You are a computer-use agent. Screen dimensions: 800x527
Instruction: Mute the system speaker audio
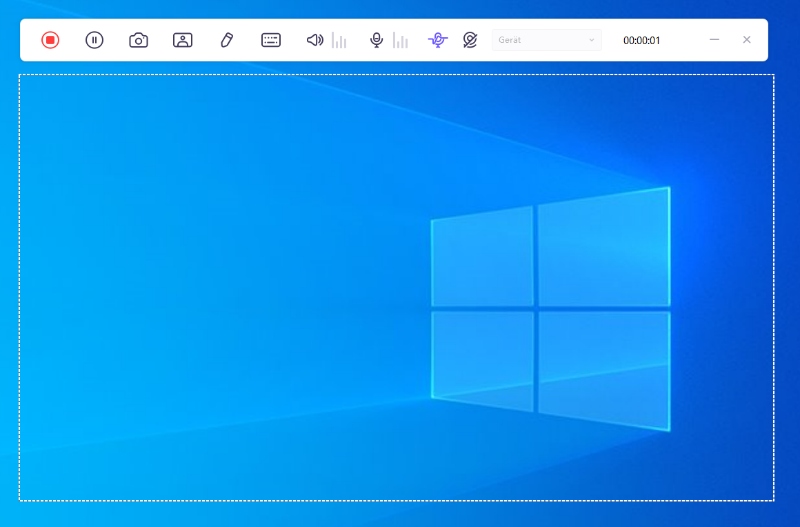[314, 40]
